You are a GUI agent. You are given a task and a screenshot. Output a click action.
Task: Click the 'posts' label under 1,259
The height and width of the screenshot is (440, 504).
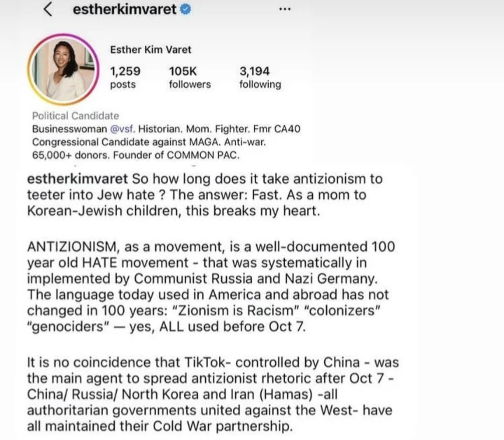123,85
